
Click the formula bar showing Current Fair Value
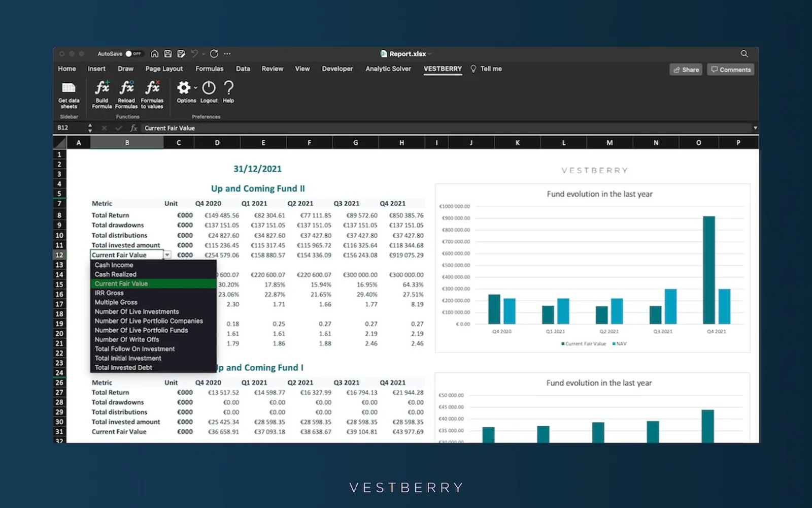pyautogui.click(x=447, y=128)
